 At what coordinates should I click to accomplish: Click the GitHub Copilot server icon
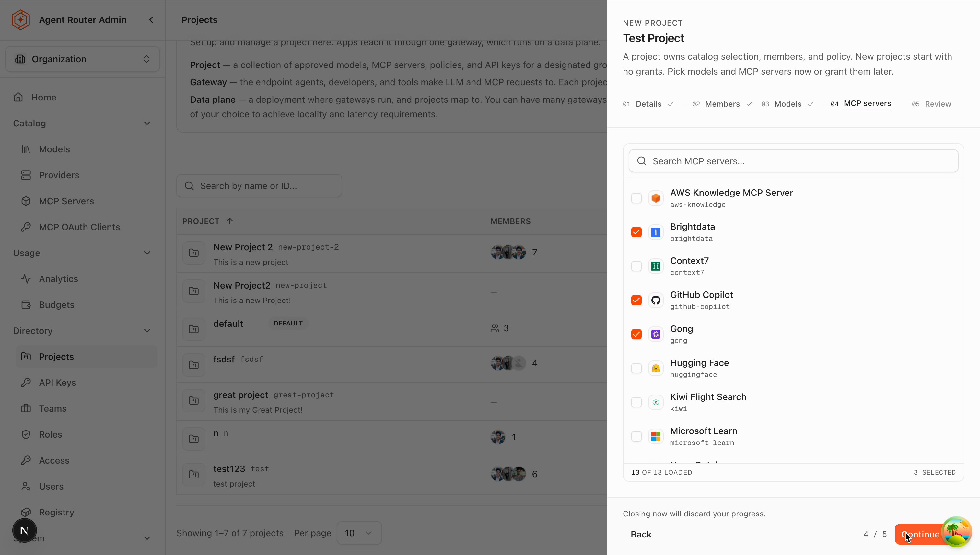coord(656,301)
